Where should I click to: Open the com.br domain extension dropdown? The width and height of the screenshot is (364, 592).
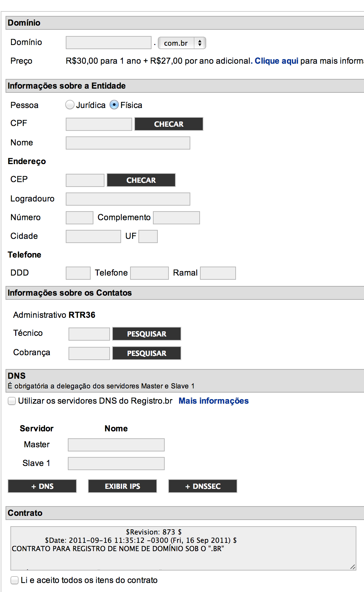click(x=182, y=43)
